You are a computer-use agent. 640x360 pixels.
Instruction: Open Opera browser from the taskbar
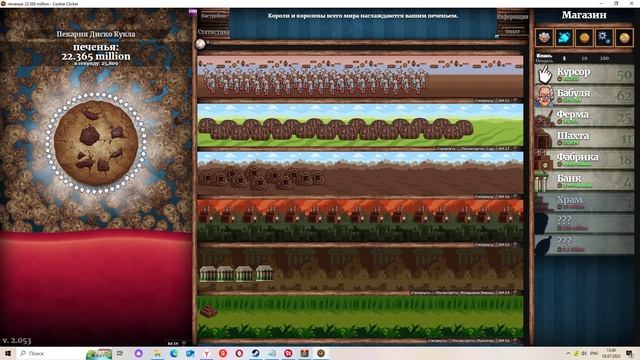click(239, 353)
